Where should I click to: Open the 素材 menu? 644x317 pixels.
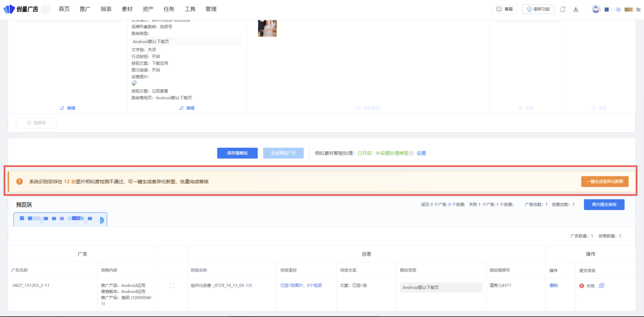pyautogui.click(x=127, y=9)
